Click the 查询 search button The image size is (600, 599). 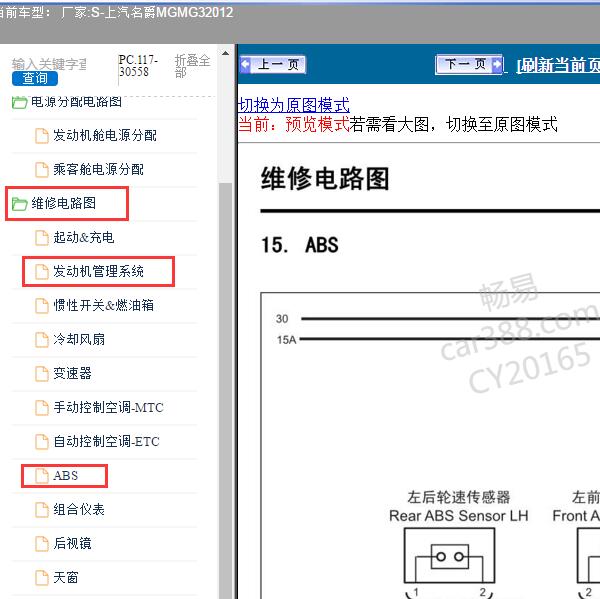click(x=35, y=78)
